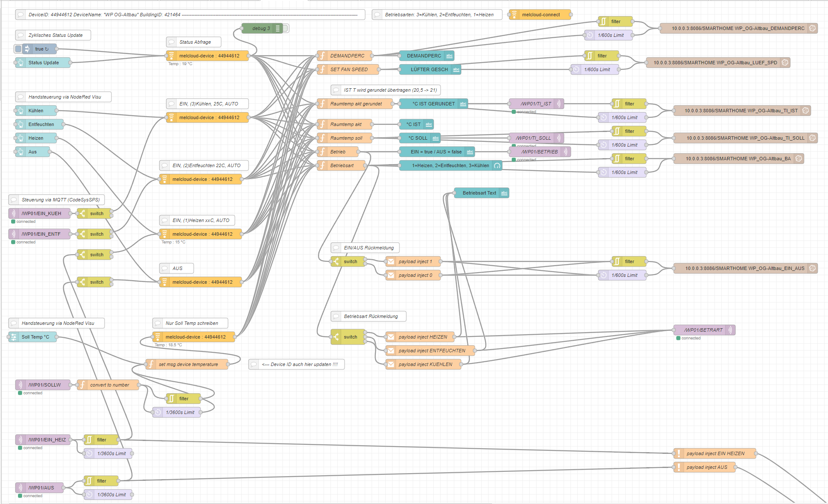Toggle the debug 3 node output button
The image size is (828, 504).
pyautogui.click(x=286, y=28)
